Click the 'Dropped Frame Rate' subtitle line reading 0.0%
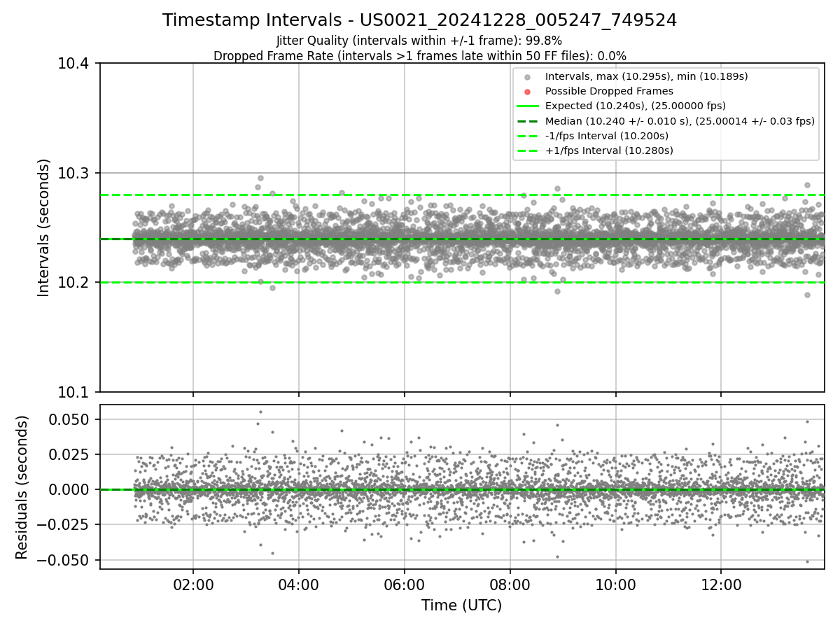 419,55
